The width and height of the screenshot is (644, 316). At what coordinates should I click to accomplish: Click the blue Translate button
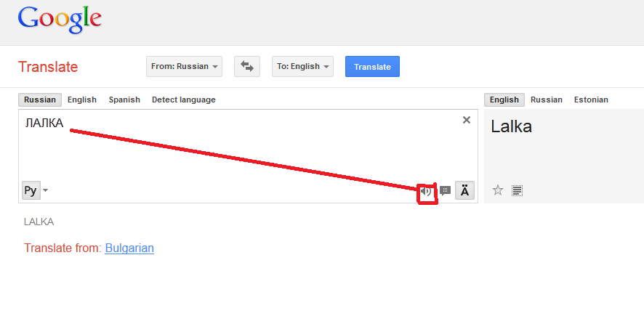pos(372,67)
